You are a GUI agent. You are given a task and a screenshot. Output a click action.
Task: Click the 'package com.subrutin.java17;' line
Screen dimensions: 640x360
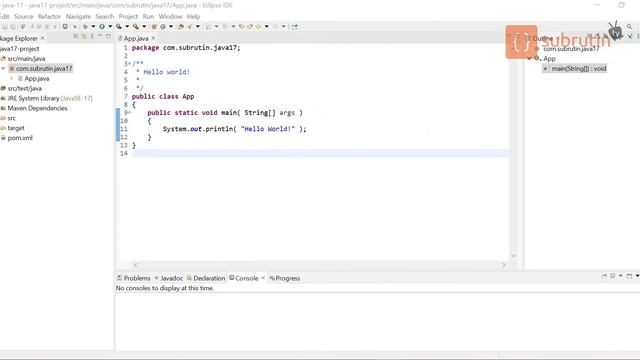coord(186,48)
